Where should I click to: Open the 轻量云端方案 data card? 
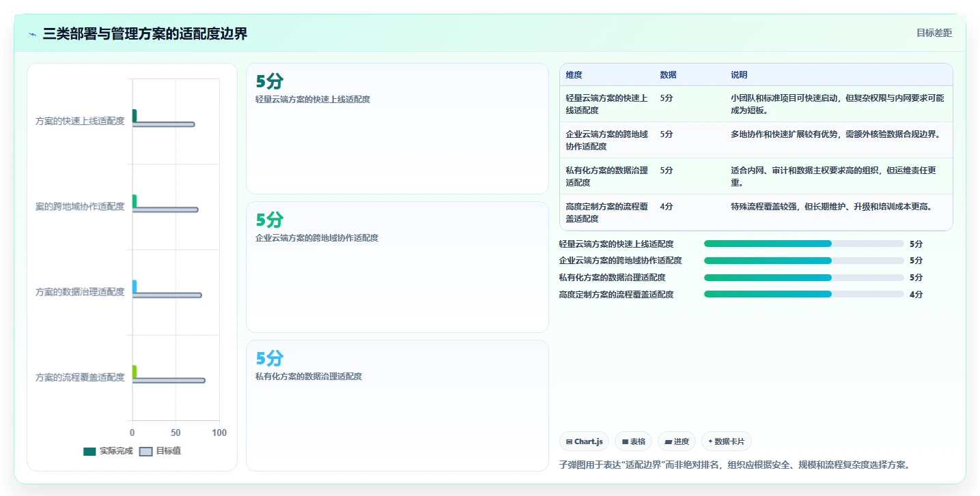397,129
